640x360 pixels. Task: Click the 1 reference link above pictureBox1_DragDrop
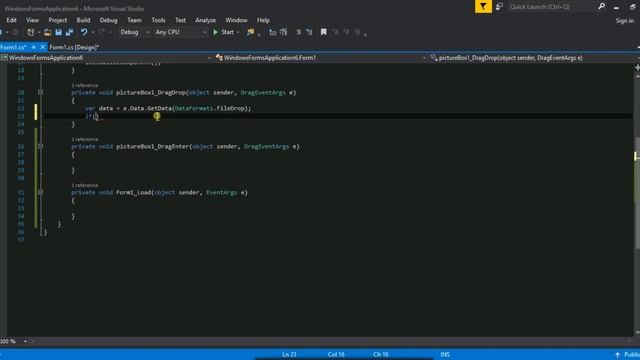85,85
